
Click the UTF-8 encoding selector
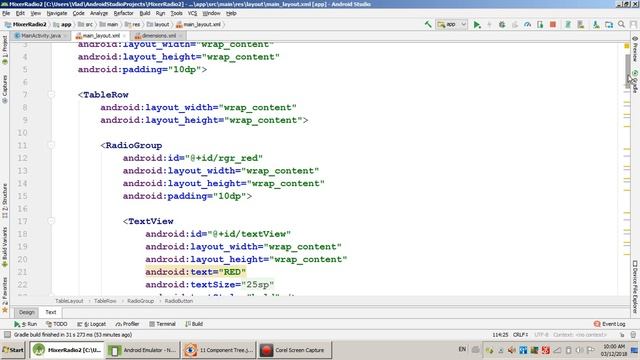(x=542, y=335)
